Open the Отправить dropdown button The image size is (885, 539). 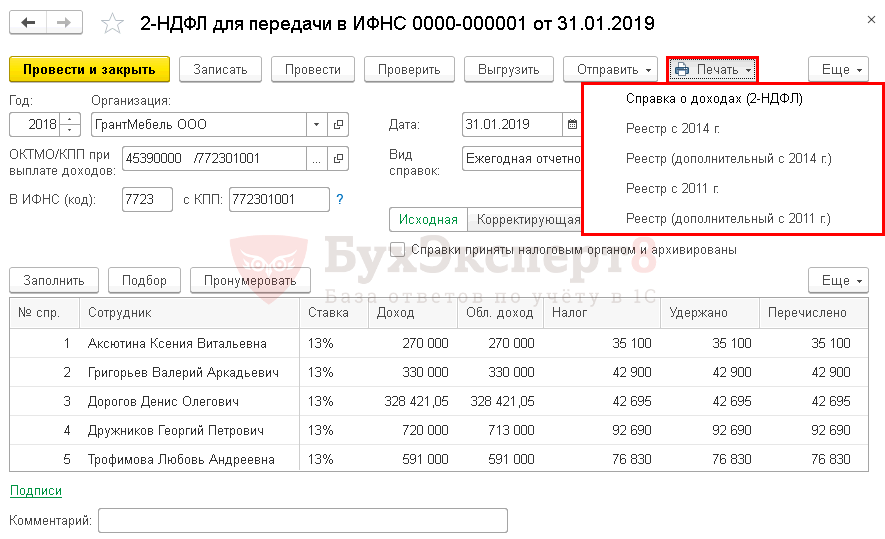point(611,69)
